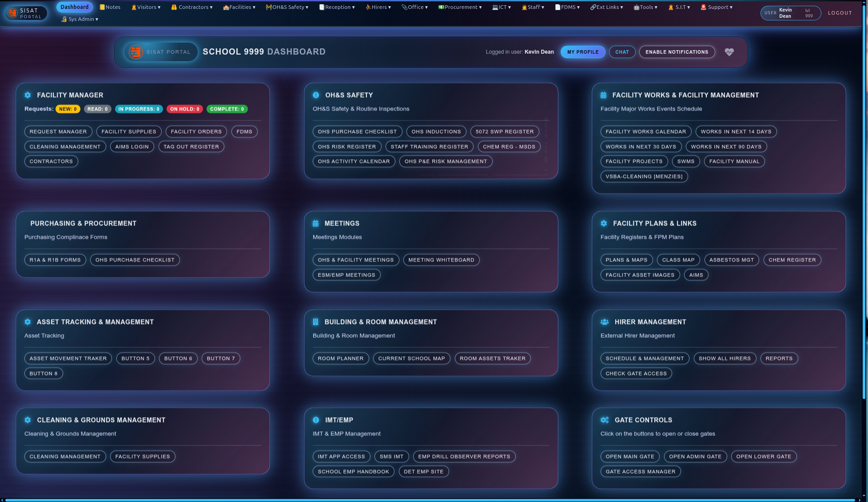Click the calendar icon on Facility Works panel
Screen dimensions: 868x502
pyautogui.click(x=603, y=95)
